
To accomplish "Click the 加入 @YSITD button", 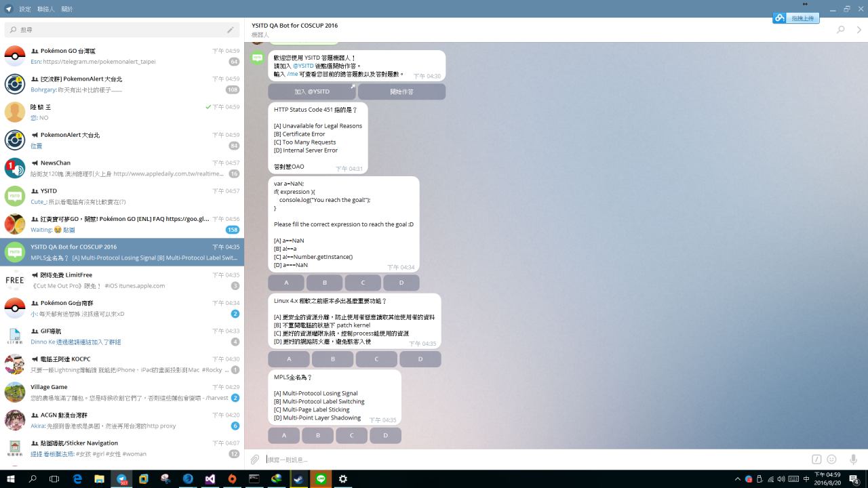I will 312,91.
